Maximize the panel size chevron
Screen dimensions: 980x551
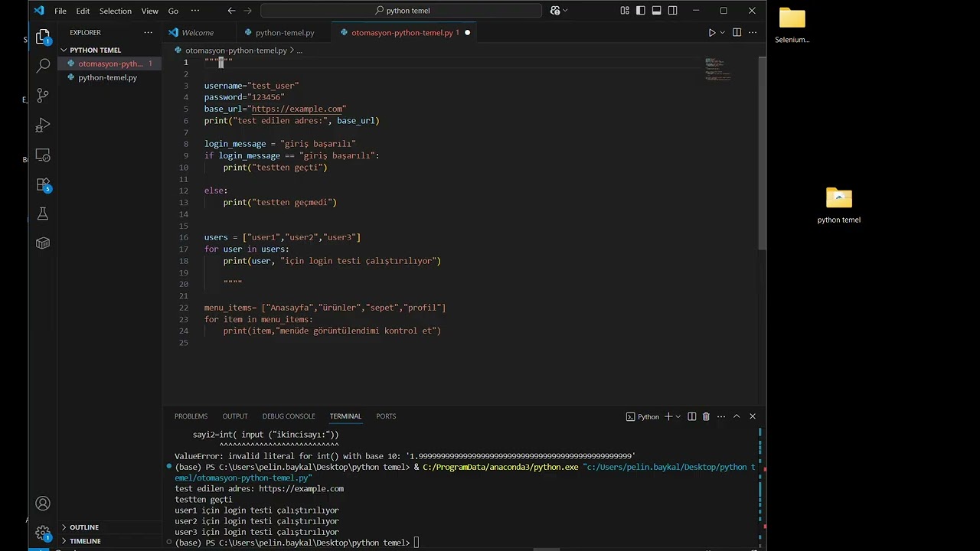737,416
